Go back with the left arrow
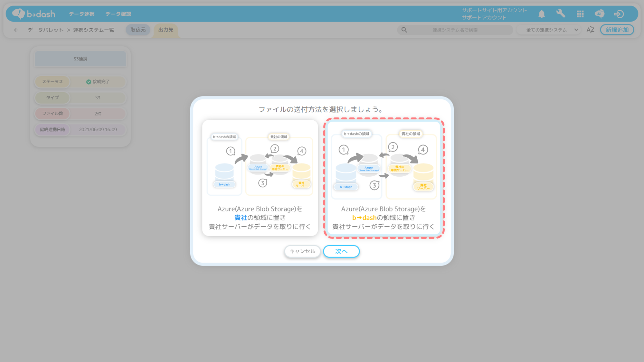644x362 pixels. 16,30
